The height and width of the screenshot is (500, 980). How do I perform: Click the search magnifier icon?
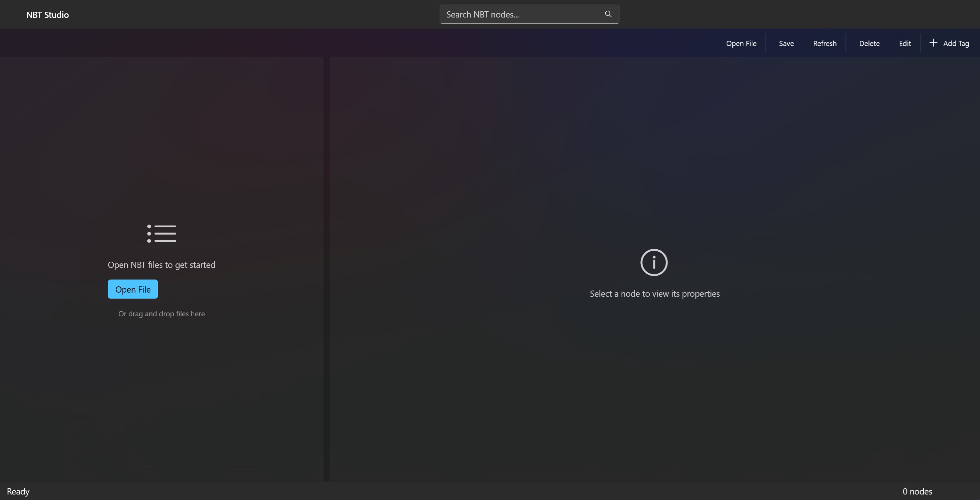pyautogui.click(x=608, y=14)
